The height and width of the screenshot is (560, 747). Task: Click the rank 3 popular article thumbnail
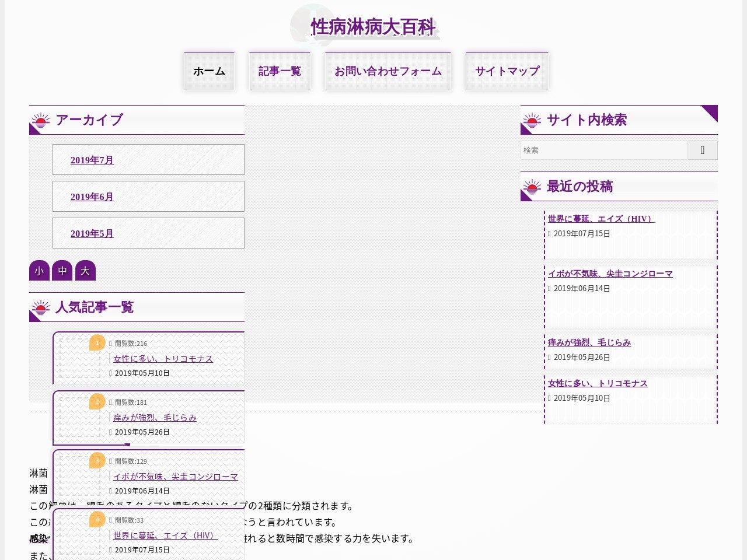pyautogui.click(x=79, y=476)
